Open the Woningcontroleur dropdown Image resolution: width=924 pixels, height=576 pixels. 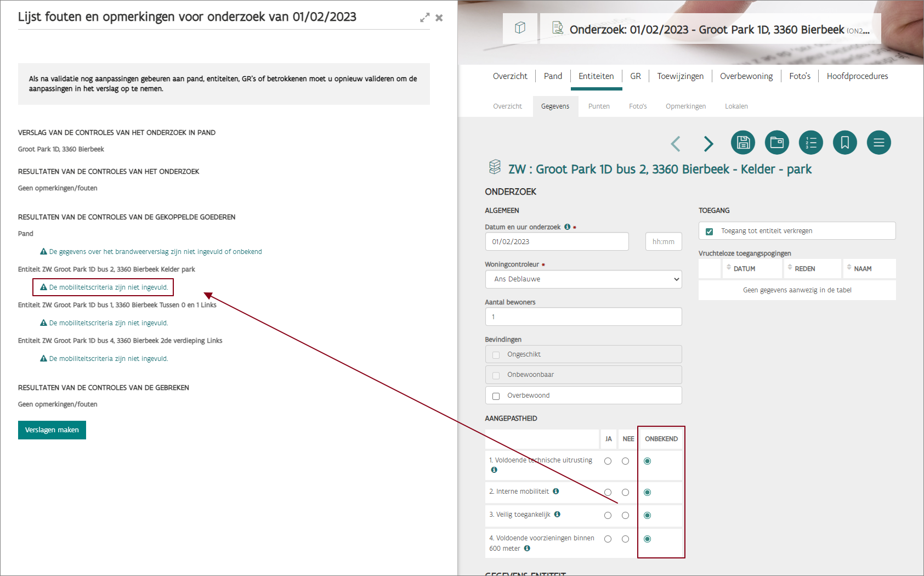(583, 279)
